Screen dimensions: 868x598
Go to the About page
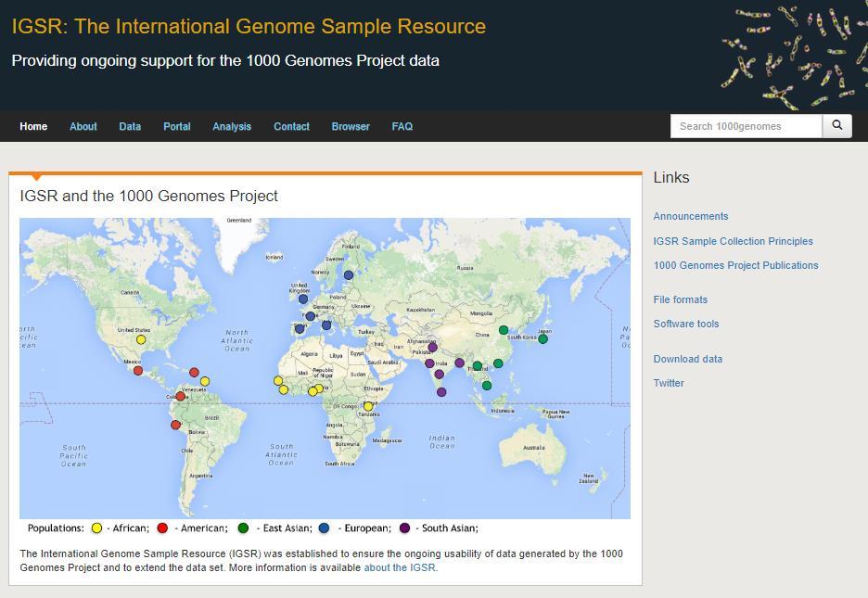pyautogui.click(x=83, y=126)
